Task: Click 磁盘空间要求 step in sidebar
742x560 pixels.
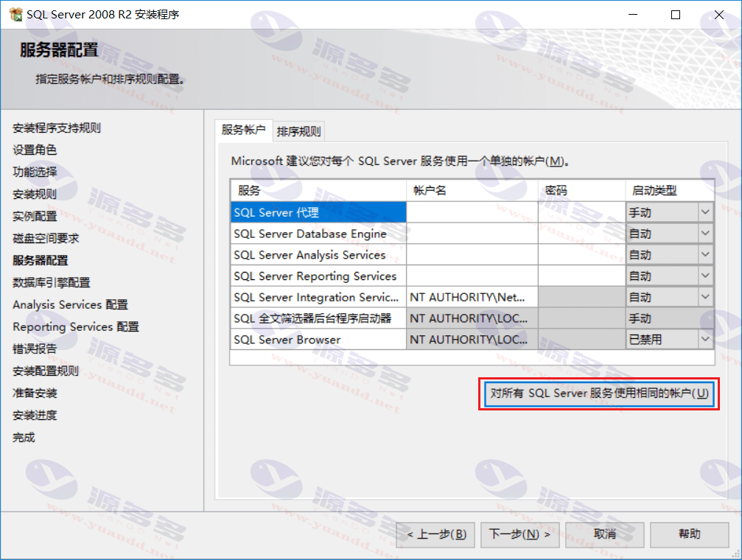Action: pos(46,238)
